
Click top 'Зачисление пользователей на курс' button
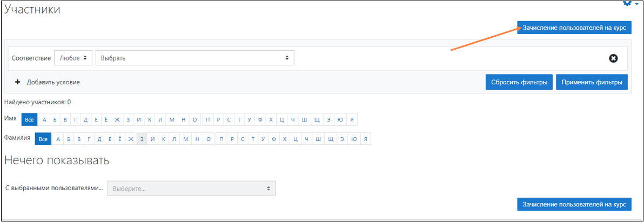coord(574,28)
